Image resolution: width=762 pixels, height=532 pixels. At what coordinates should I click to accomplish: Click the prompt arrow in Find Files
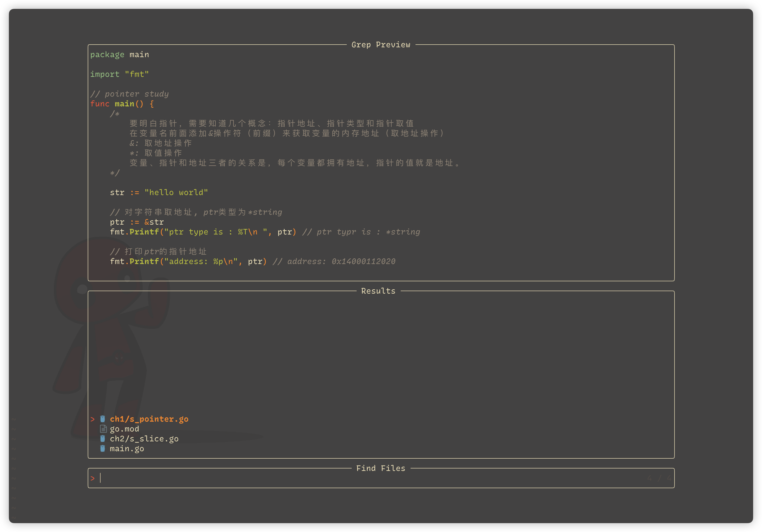pos(93,478)
